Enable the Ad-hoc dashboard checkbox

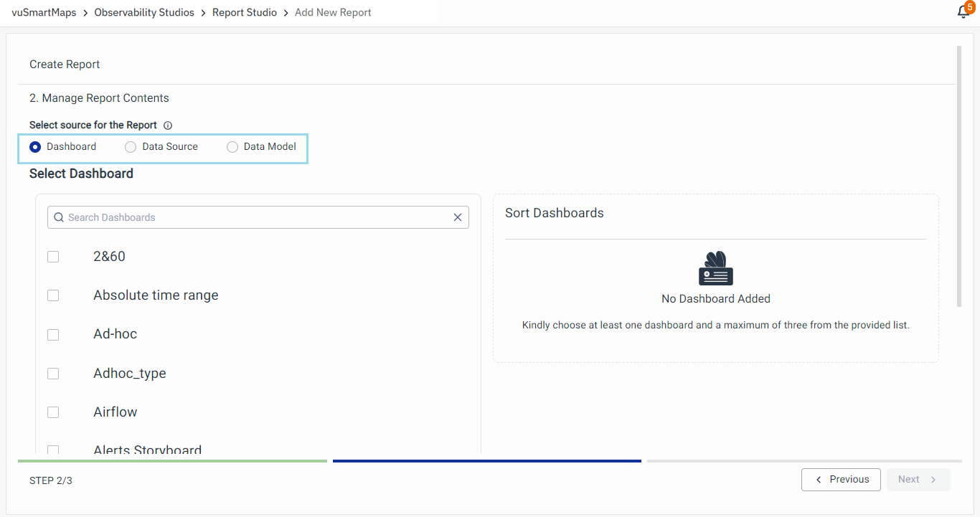click(53, 334)
